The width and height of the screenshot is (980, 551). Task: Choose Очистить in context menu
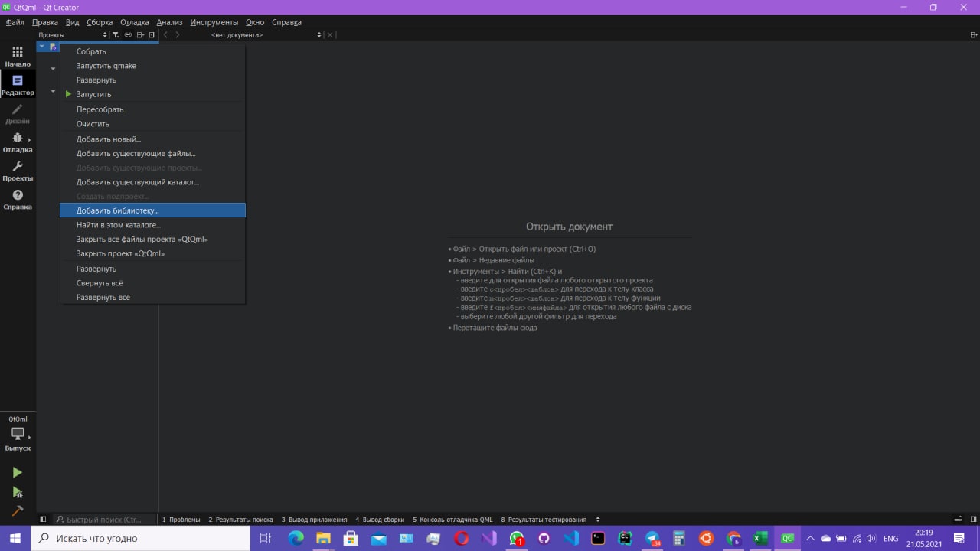tap(152, 124)
